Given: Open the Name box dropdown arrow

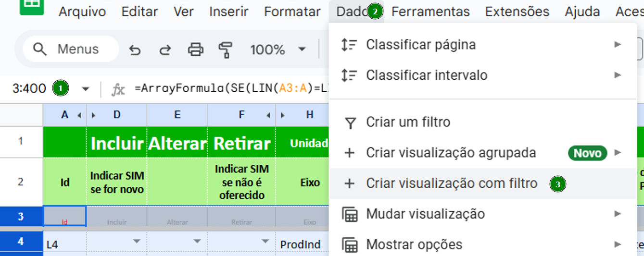Looking at the screenshot, I should [86, 89].
